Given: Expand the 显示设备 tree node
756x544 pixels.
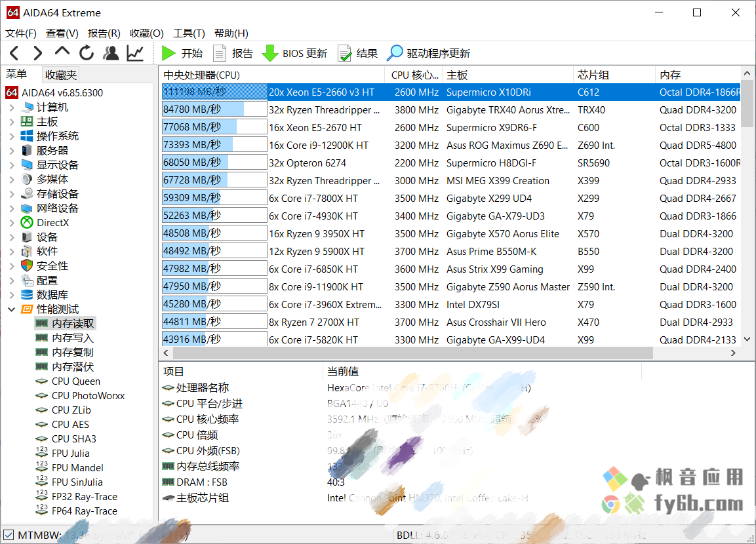Looking at the screenshot, I should (12, 165).
